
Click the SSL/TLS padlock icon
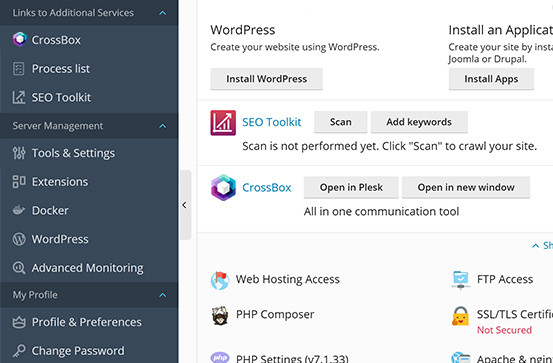click(x=460, y=315)
